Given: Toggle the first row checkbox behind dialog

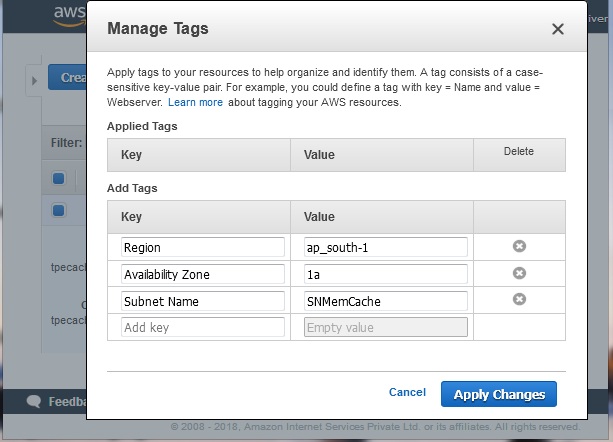Looking at the screenshot, I should click(59, 210).
